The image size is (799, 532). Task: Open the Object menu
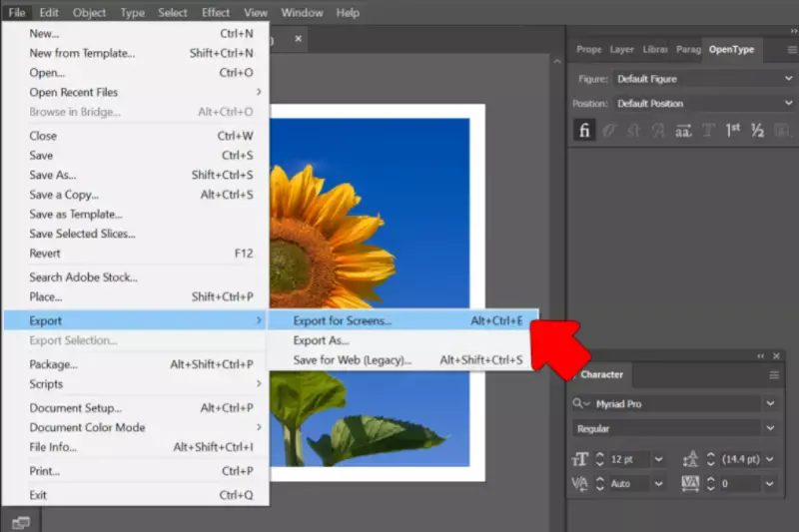[x=89, y=13]
